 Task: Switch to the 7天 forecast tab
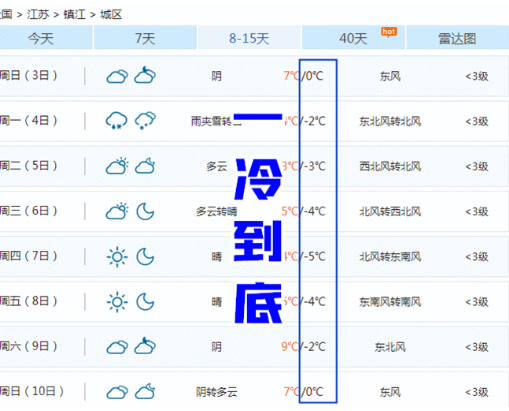tap(145, 38)
